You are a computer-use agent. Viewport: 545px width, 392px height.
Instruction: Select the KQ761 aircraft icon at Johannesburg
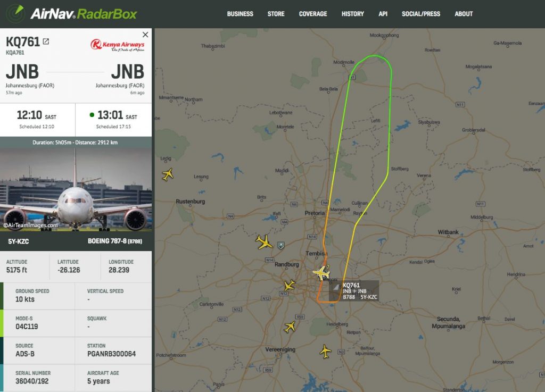coord(321,272)
